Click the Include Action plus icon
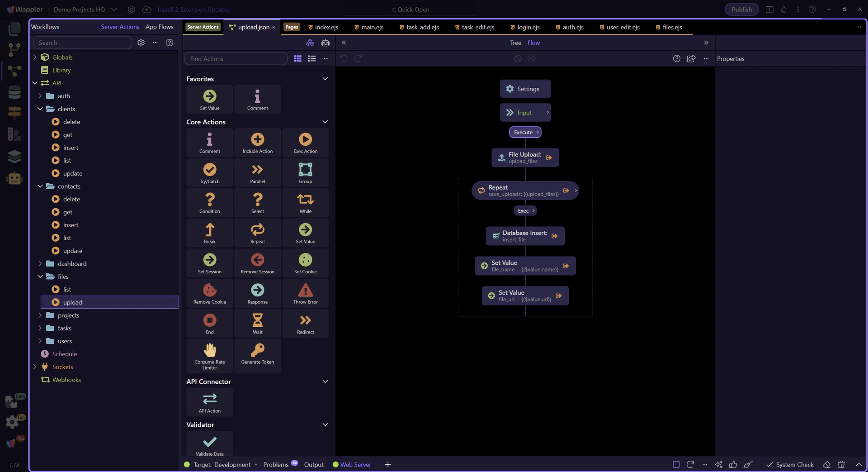 coord(257,140)
